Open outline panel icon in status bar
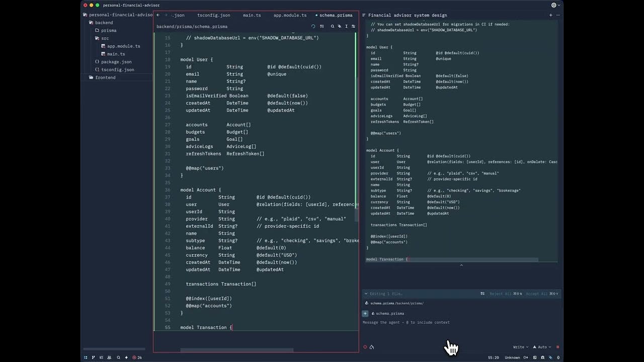The image size is (644, 362). (x=101, y=357)
